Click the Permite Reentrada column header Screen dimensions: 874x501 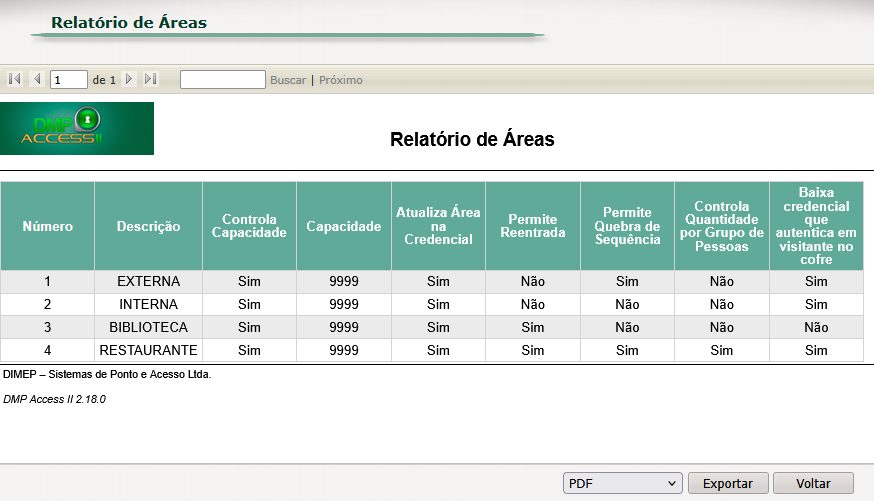point(533,226)
